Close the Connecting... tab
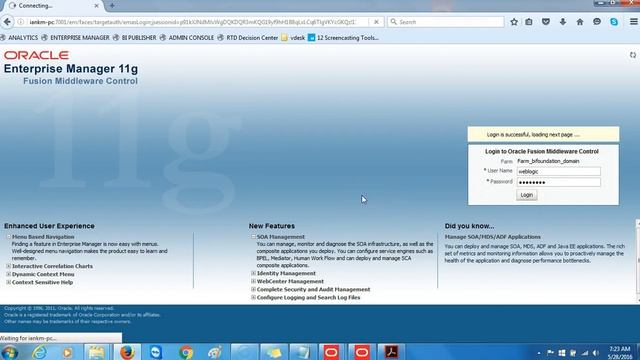The height and width of the screenshot is (360, 640). point(96,6)
